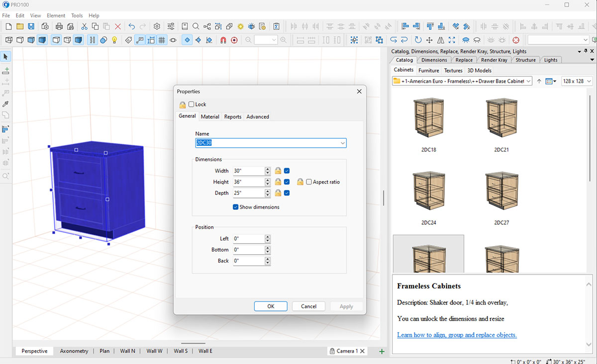The image size is (597, 364).
Task: Click the search magnifier toolbar icon
Action: point(196,26)
